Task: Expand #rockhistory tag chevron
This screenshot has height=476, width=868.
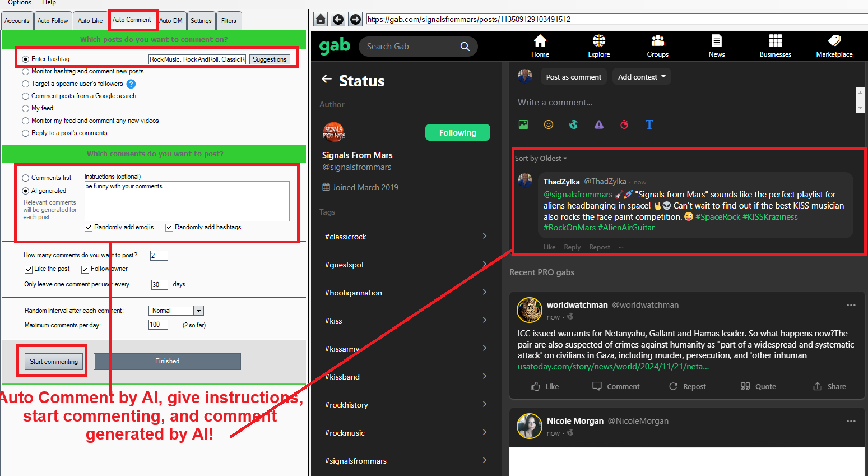Action: (485, 404)
